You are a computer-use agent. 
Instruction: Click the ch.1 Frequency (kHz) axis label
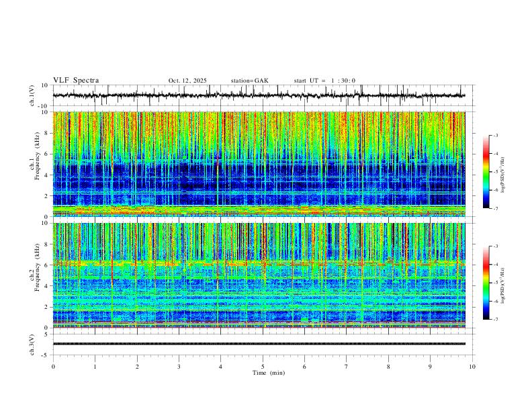pos(34,155)
